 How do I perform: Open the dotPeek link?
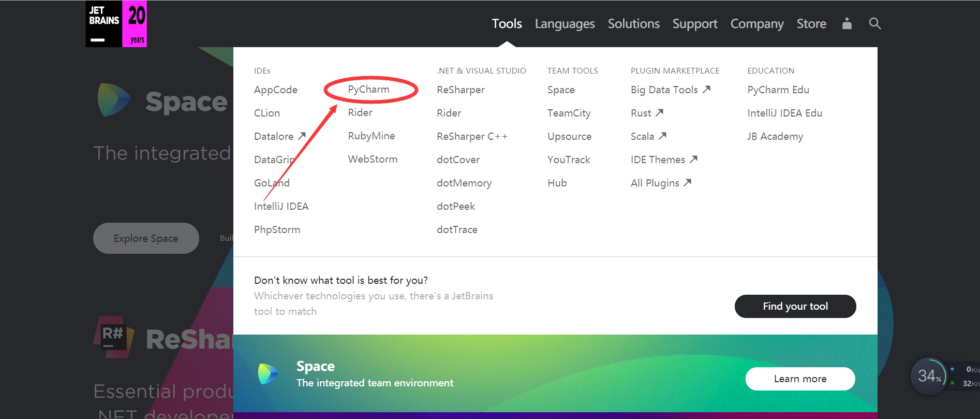coord(456,206)
